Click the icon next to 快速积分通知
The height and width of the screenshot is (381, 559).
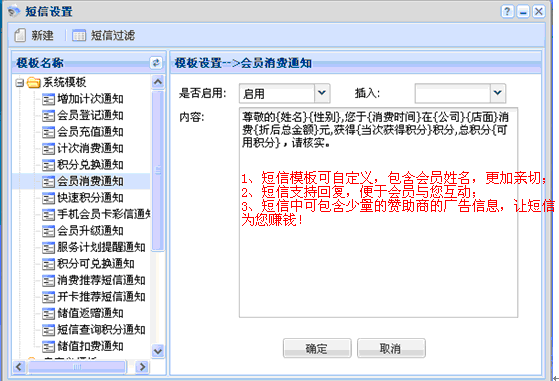[x=48, y=198]
